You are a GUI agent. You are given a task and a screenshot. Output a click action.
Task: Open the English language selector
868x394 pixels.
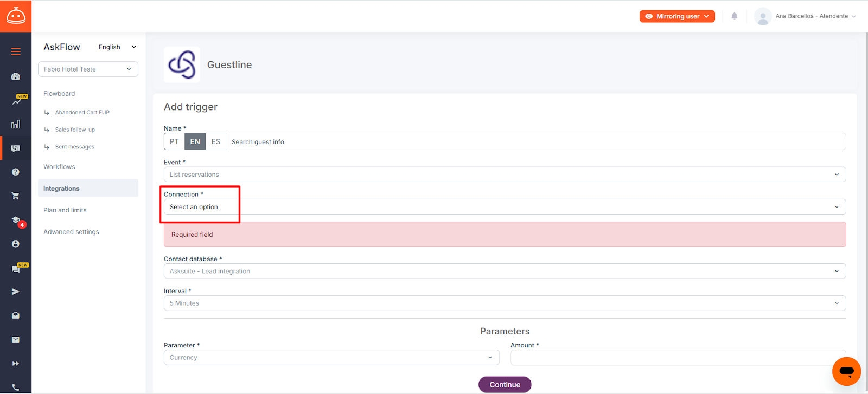(x=117, y=47)
